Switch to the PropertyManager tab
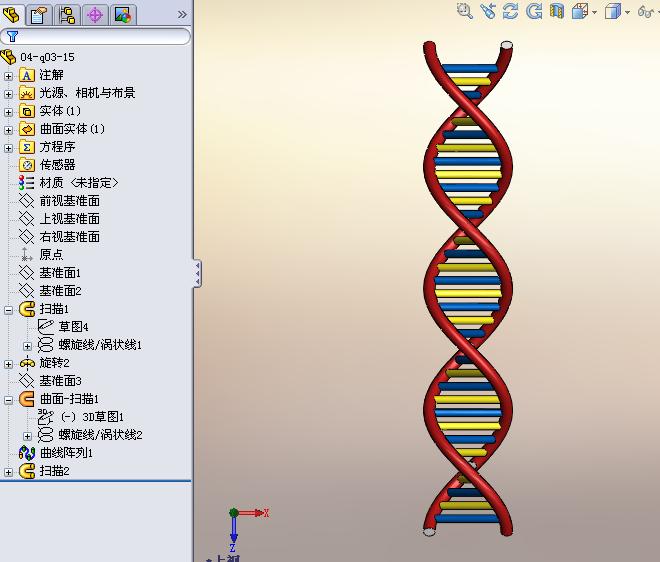The width and height of the screenshot is (660, 562). click(39, 15)
